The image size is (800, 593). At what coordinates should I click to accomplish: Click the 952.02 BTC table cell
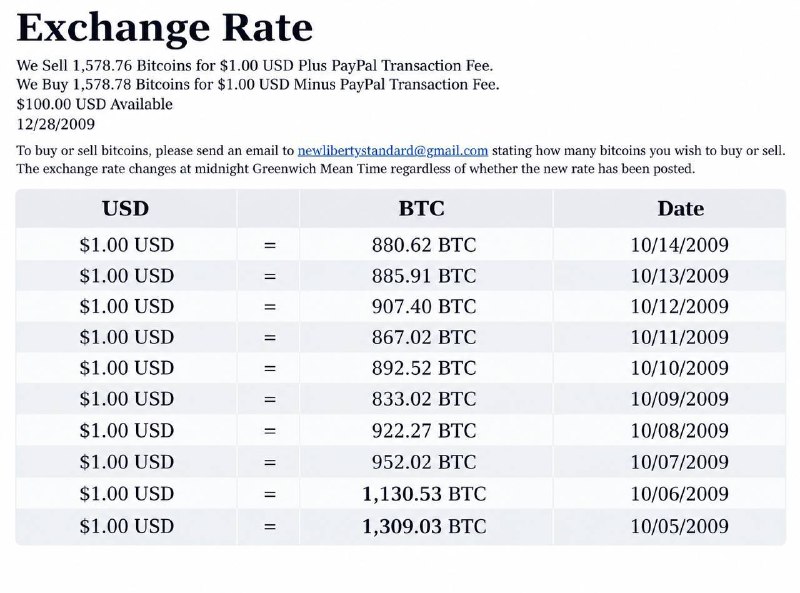pos(424,462)
